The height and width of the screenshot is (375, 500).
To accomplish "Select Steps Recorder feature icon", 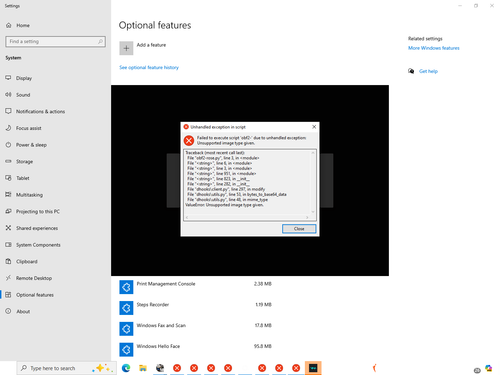I will click(x=126, y=308).
